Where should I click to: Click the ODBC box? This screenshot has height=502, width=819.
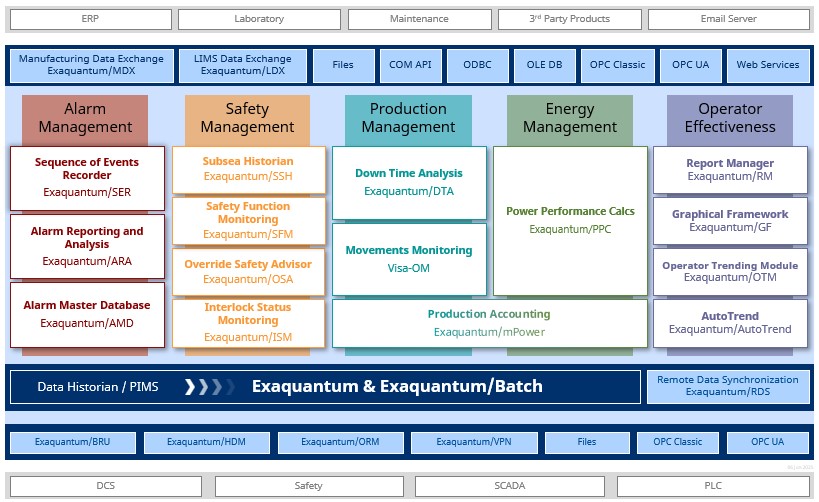point(477,65)
